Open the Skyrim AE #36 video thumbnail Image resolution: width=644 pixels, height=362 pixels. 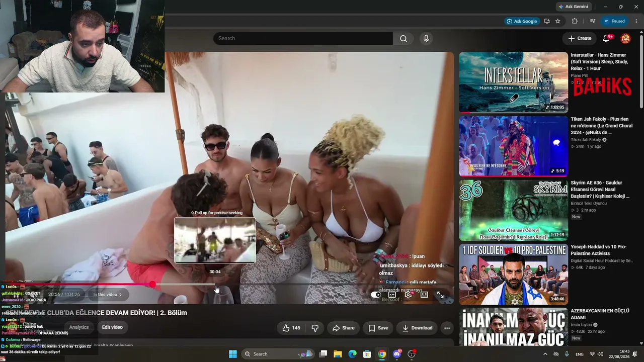click(513, 210)
